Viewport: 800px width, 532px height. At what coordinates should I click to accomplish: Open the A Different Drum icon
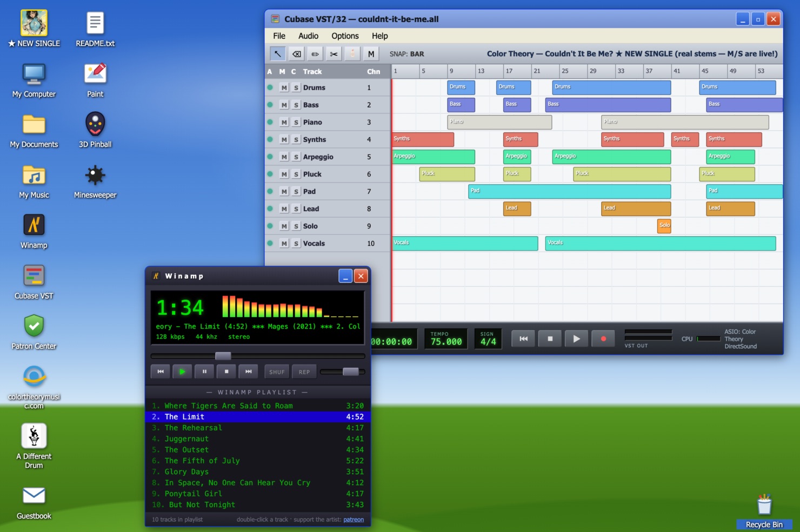(34, 446)
